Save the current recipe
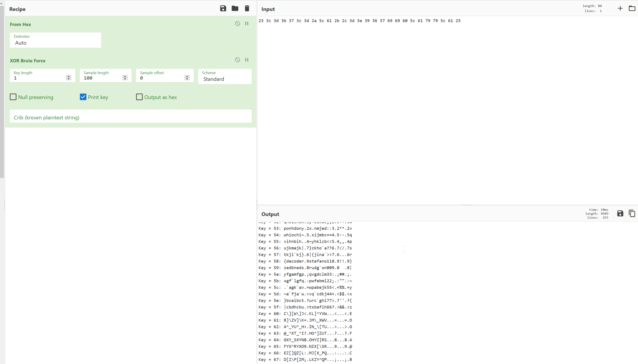Viewport: 638px width, 364px height. [x=223, y=8]
